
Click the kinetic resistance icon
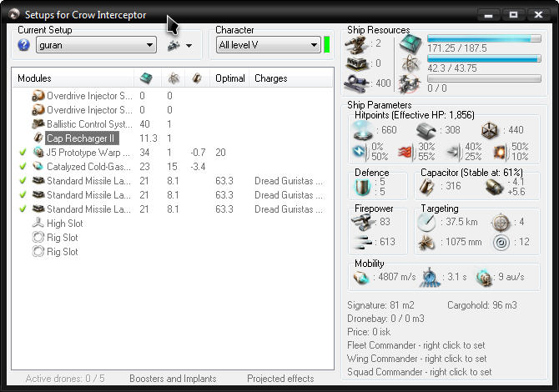tap(455, 152)
